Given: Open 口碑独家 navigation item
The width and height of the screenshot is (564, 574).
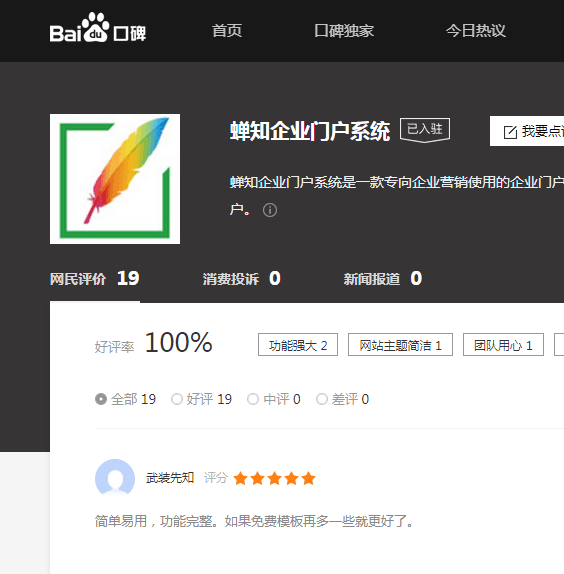Looking at the screenshot, I should pyautogui.click(x=344, y=31).
